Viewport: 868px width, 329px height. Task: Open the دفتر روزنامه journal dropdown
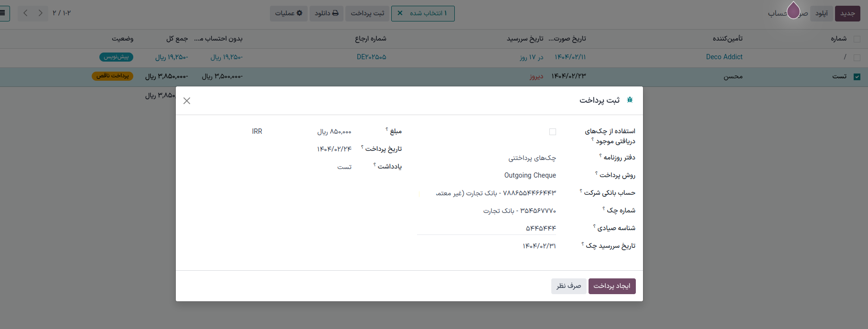pos(487,158)
